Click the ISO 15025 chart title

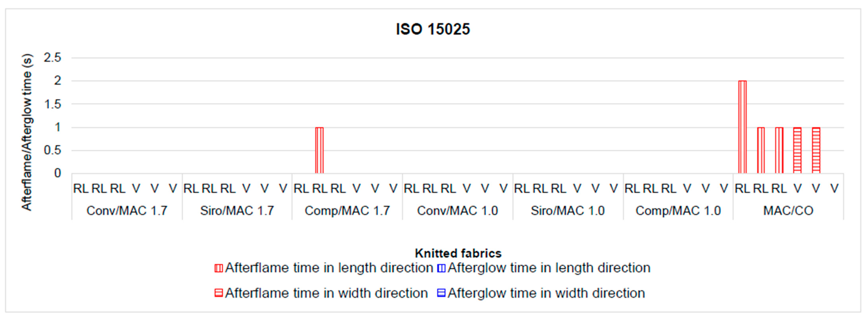[433, 29]
